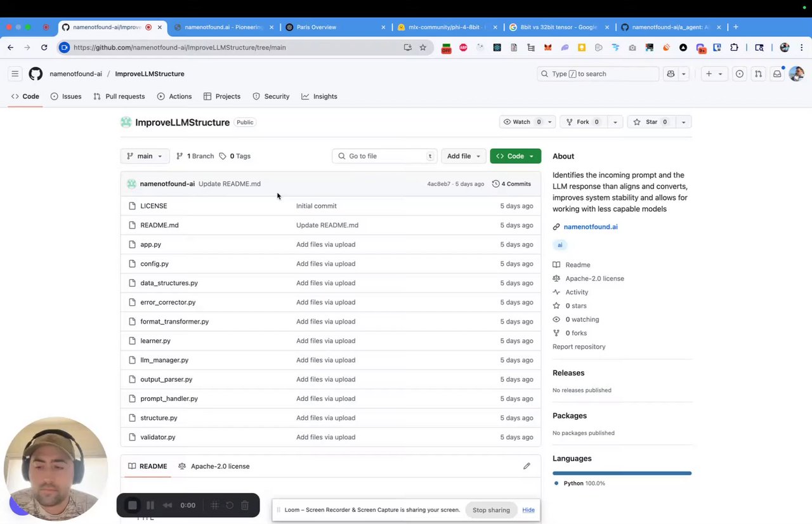Open the global navigation hamburger menu
The height and width of the screenshot is (524, 812).
pos(15,74)
